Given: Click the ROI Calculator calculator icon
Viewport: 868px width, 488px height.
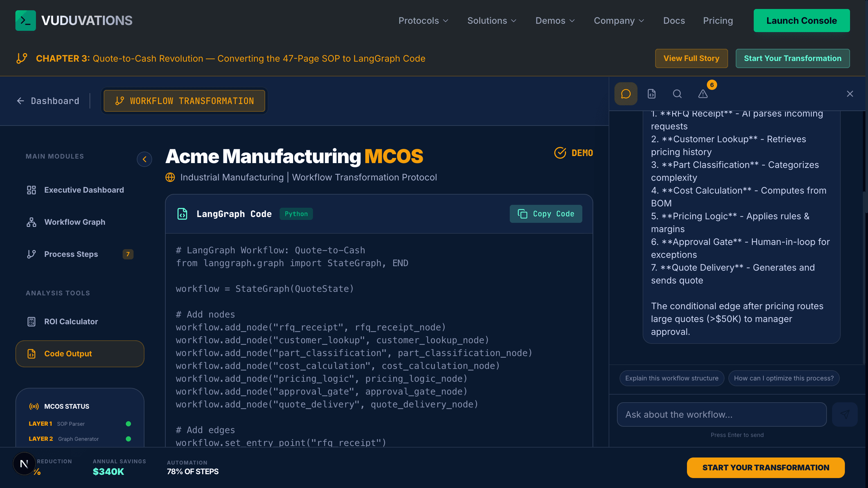Looking at the screenshot, I should 31,321.
